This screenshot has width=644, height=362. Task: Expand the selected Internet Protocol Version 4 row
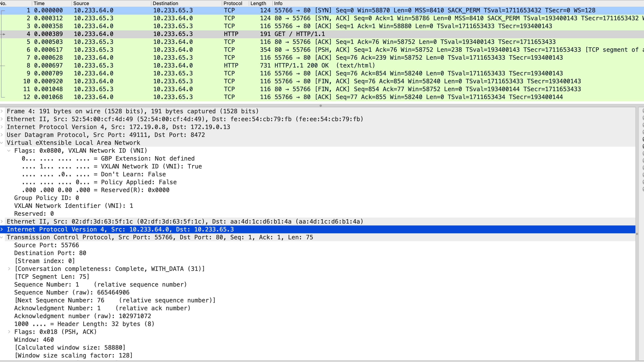(2, 229)
